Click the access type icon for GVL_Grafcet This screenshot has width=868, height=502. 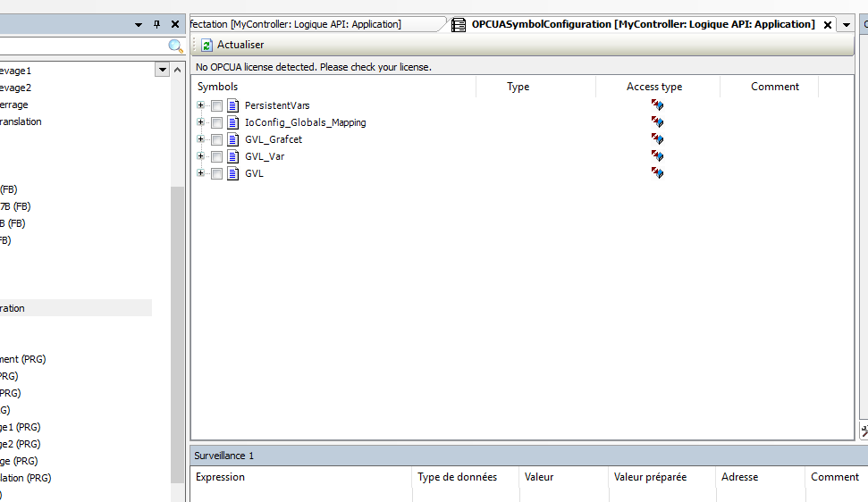point(657,139)
